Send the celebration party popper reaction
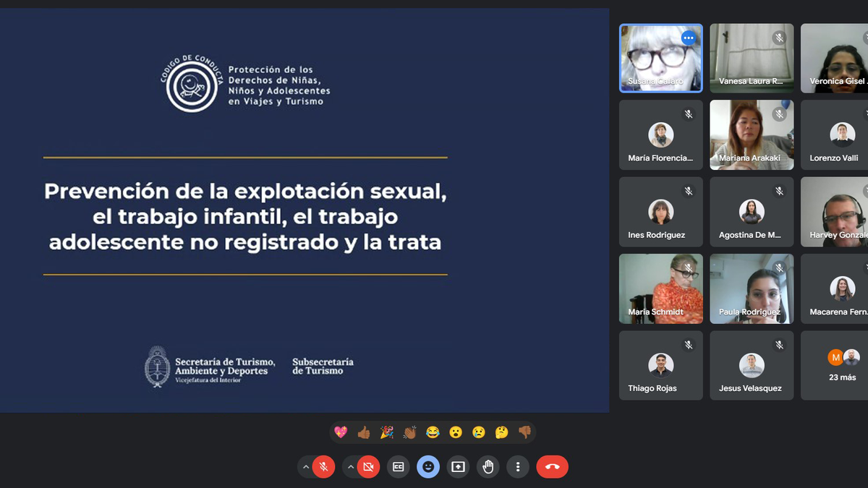The image size is (868, 488). coord(386,432)
